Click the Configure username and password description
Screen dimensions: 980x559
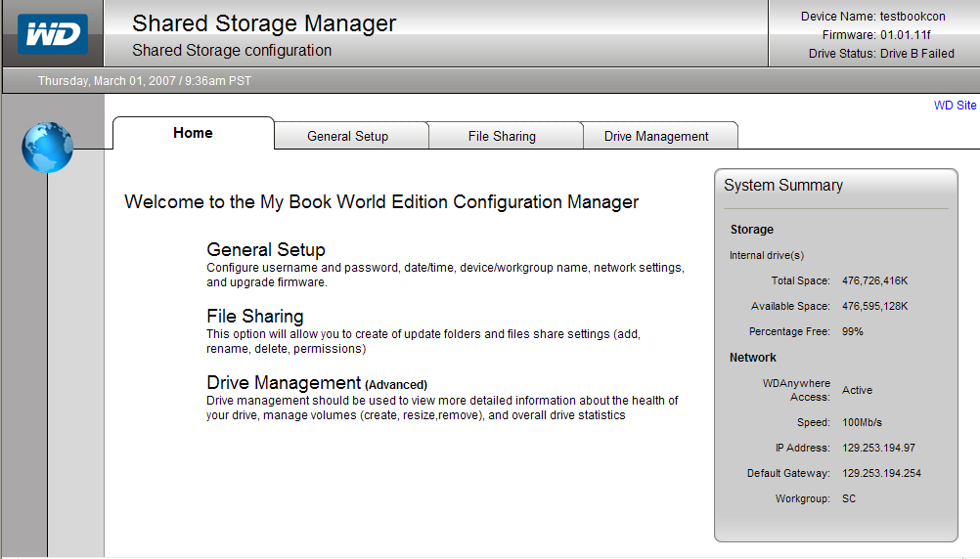(x=446, y=275)
